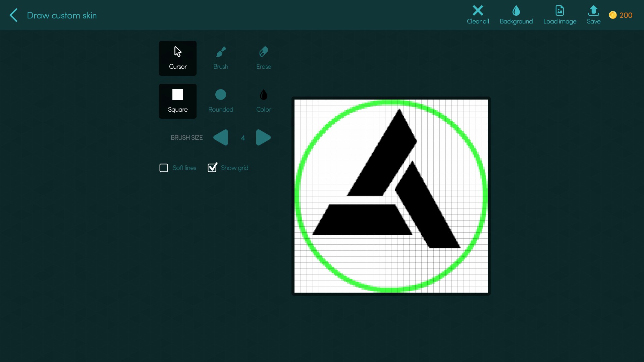Uncheck the Show grid checkbox
The height and width of the screenshot is (362, 644).
point(212,167)
